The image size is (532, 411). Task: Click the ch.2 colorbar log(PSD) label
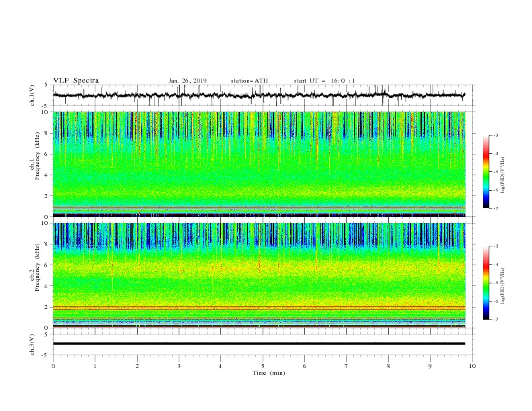pyautogui.click(x=502, y=285)
